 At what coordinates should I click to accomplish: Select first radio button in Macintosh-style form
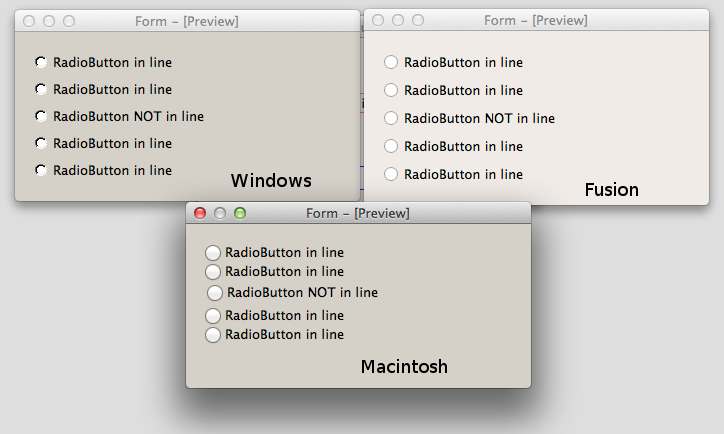click(x=213, y=253)
